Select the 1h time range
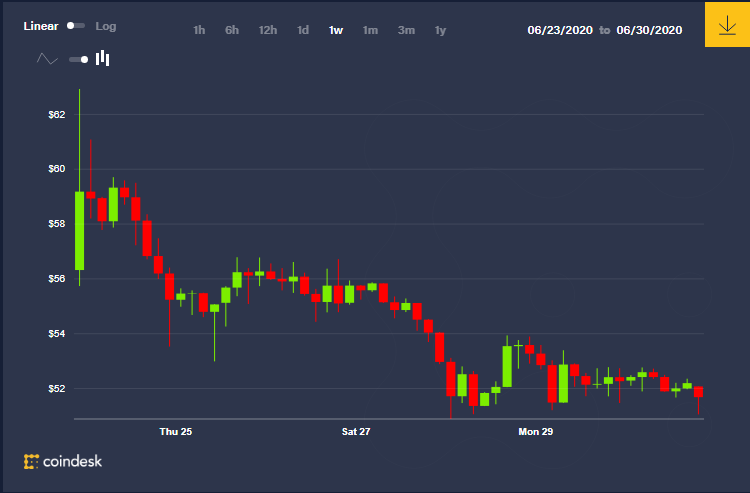Screen dimensions: 750x493 (x=199, y=30)
